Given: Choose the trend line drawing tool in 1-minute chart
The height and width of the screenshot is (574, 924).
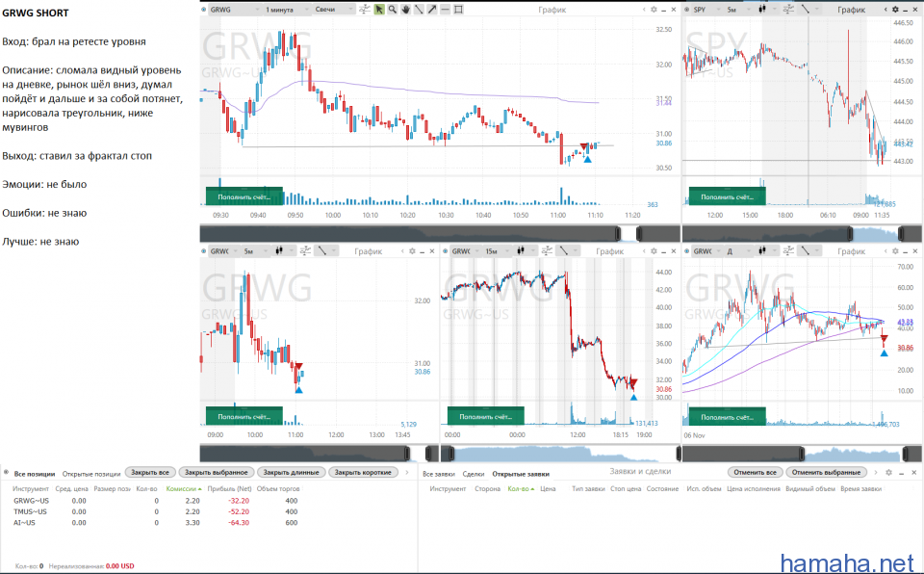Looking at the screenshot, I should (419, 10).
